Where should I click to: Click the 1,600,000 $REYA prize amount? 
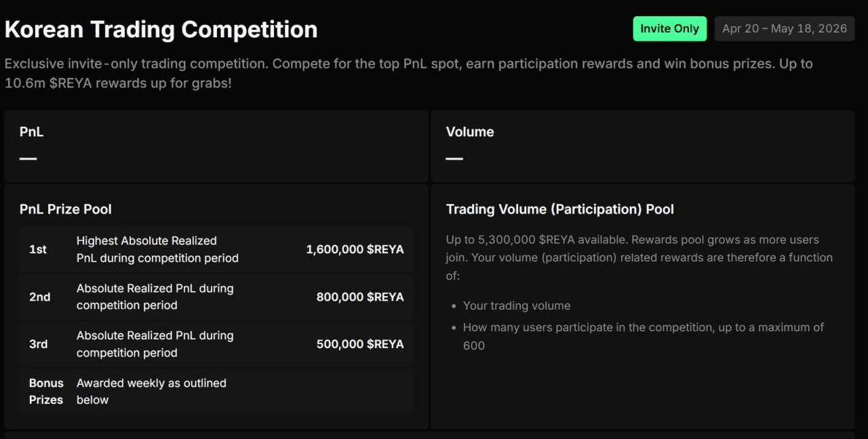click(355, 249)
